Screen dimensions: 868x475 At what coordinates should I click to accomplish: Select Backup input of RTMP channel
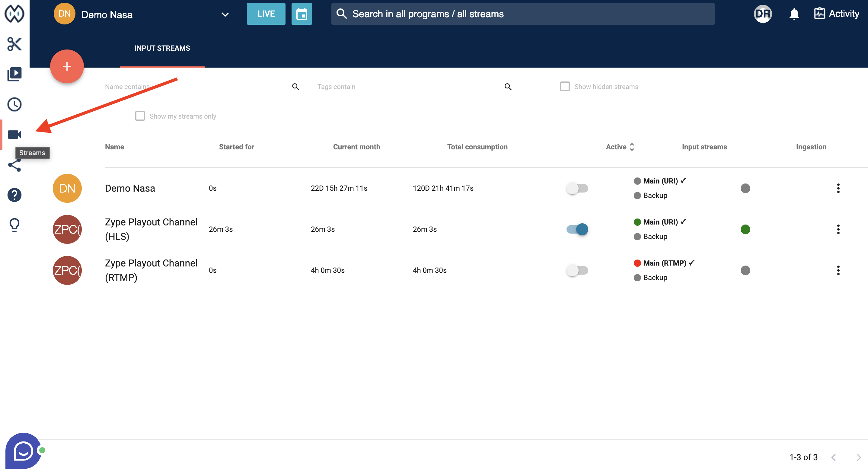(x=650, y=277)
